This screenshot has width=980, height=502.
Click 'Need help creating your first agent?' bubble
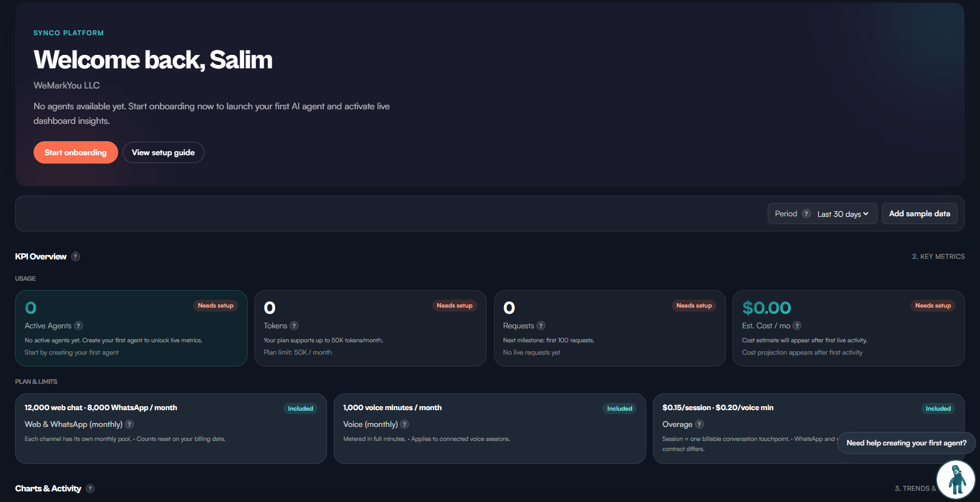coord(906,443)
